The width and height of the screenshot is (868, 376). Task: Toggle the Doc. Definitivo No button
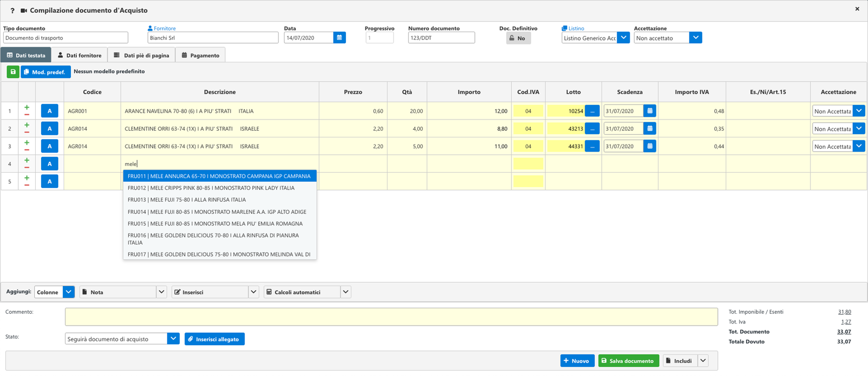tap(518, 38)
